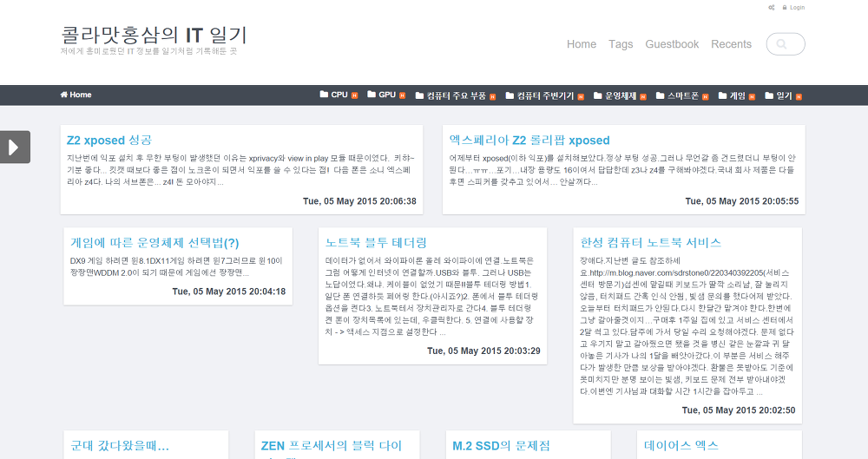Open the Z2 xposed 성공 post
The height and width of the screenshot is (459, 868).
[x=109, y=140]
